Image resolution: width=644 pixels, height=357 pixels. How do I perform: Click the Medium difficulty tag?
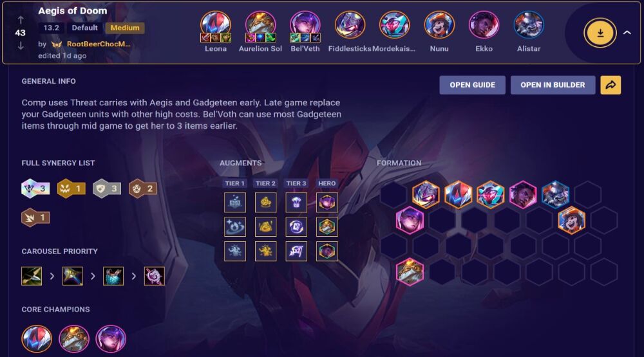tap(125, 28)
